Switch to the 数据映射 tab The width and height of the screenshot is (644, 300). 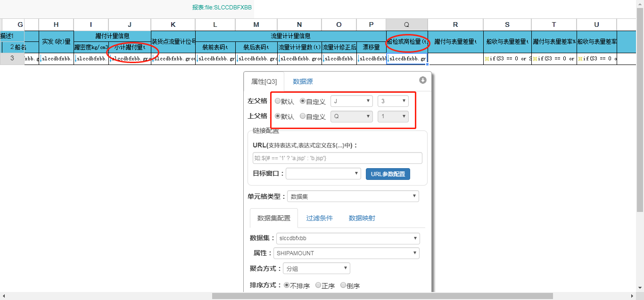coord(361,218)
